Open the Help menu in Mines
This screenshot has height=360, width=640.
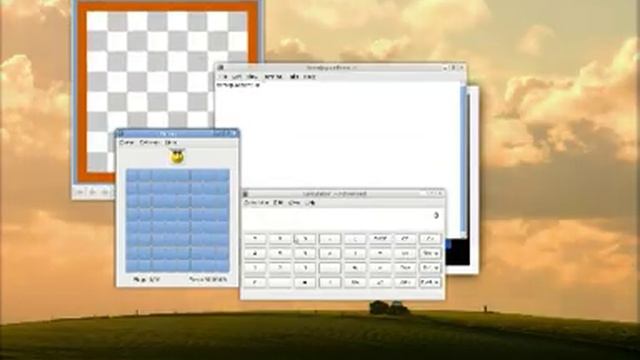tap(171, 142)
